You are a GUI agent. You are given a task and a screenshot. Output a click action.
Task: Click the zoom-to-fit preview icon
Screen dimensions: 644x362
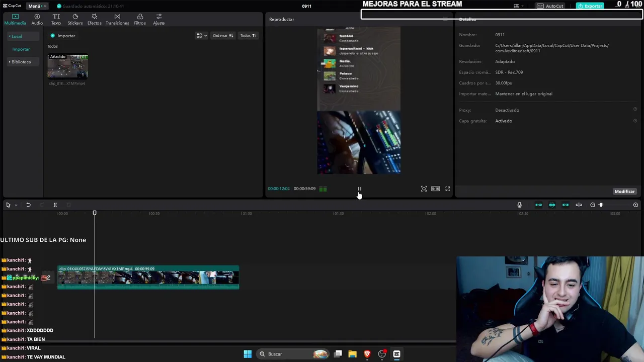tap(424, 189)
